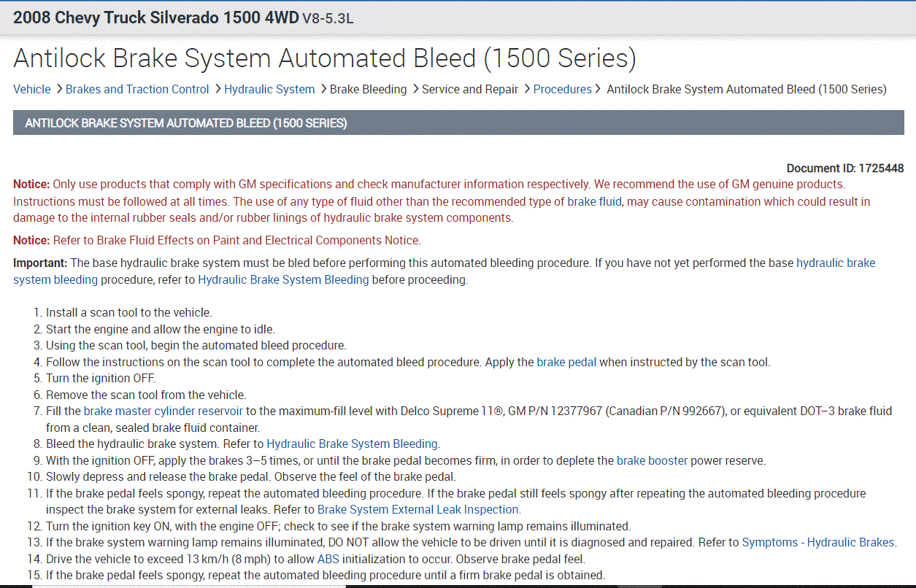The image size is (916, 588).
Task: Click the Document ID 1725448 text
Action: point(845,169)
